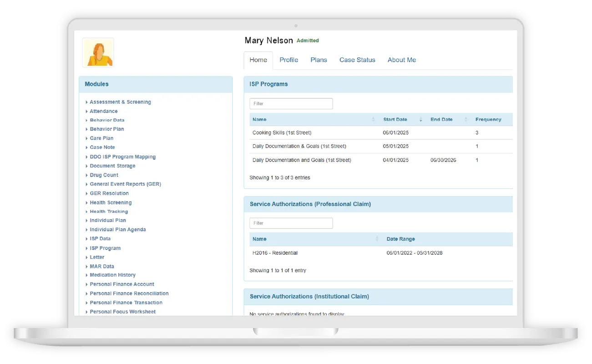This screenshot has height=364, width=592.
Task: Sort ISP Programs by Start Date icon
Action: [420, 120]
